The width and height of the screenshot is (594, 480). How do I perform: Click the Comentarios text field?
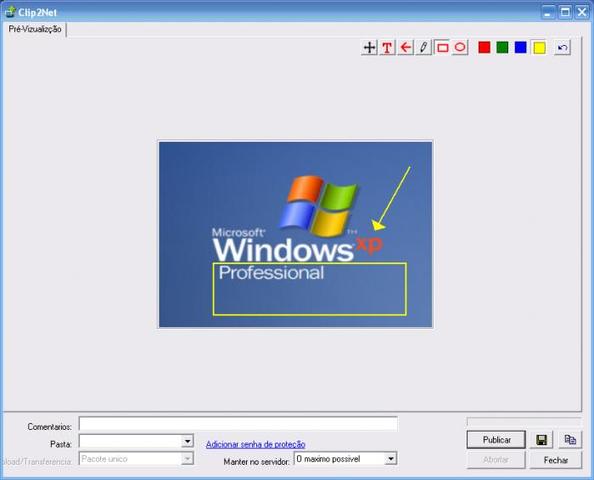pos(238,424)
